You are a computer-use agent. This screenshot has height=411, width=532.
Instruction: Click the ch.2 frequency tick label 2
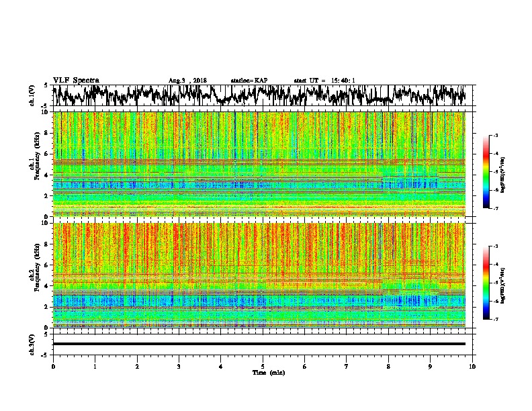pyautogui.click(x=46, y=307)
